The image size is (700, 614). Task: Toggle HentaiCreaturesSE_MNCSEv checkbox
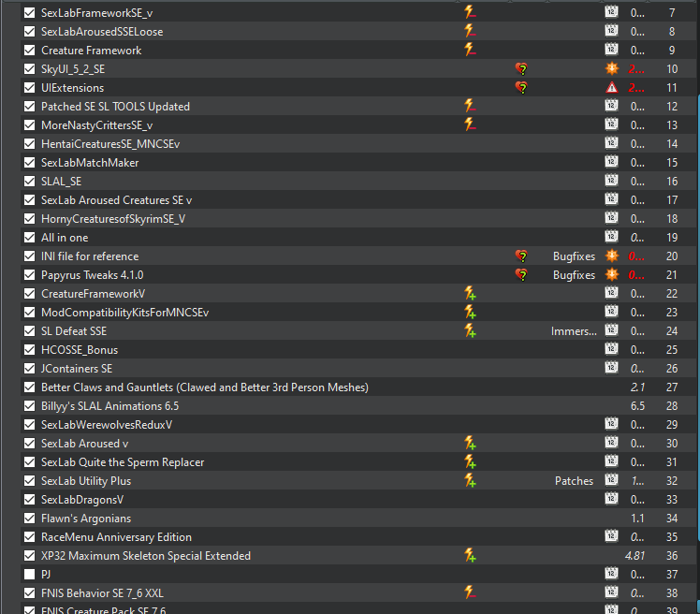pyautogui.click(x=29, y=144)
